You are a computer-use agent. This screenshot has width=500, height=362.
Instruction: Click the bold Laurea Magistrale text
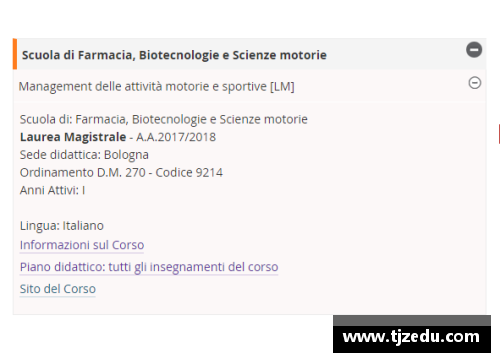pyautogui.click(x=73, y=137)
